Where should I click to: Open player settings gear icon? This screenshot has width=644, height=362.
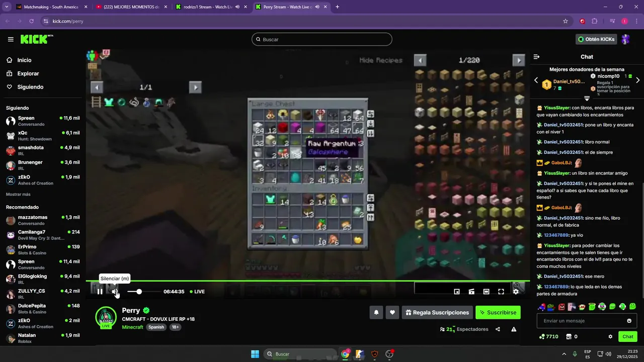point(516,292)
